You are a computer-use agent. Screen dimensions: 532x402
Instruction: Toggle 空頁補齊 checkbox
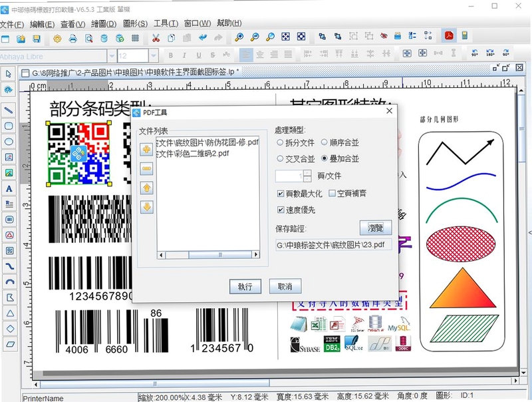pyautogui.click(x=332, y=193)
